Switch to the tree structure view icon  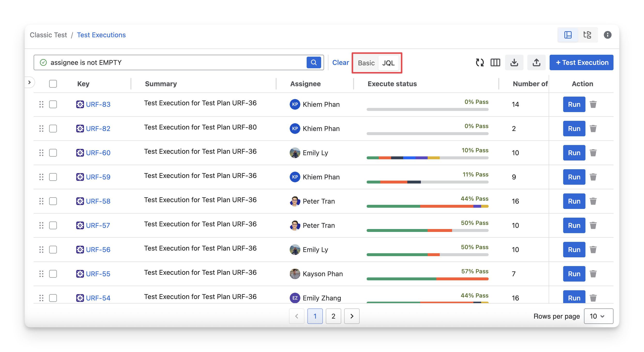click(587, 35)
